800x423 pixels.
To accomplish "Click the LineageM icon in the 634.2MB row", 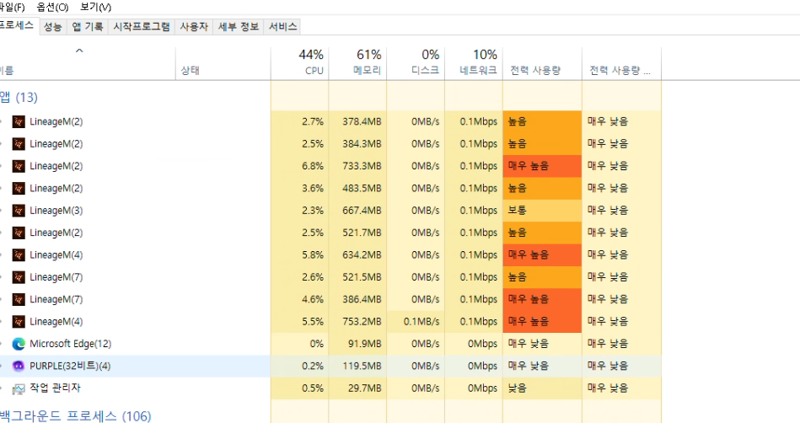I will [x=19, y=255].
